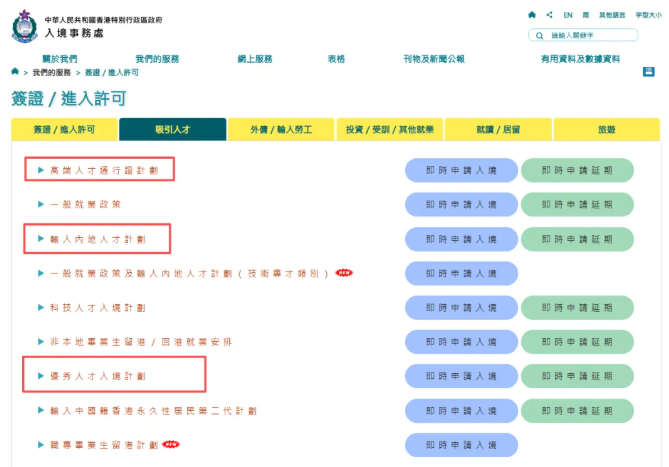Click the home icon in the top-right toolbar

pos(532,15)
